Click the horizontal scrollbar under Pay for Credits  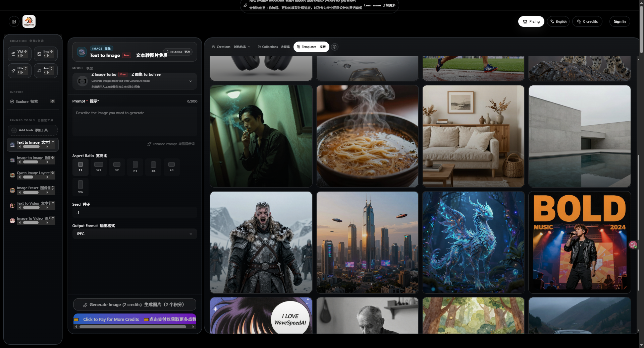tap(133, 327)
